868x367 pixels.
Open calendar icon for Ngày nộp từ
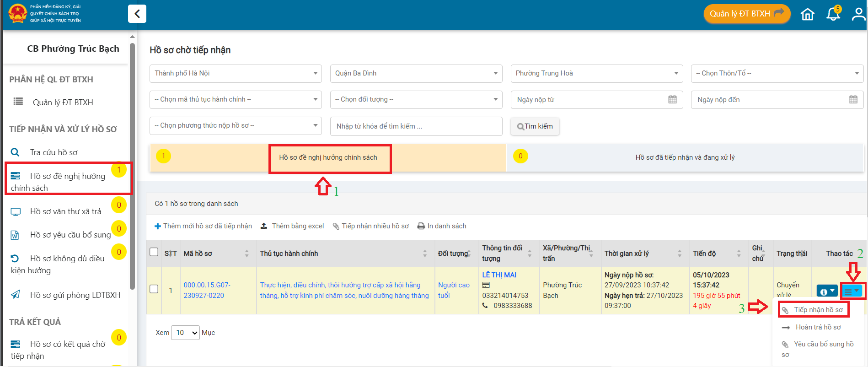672,99
